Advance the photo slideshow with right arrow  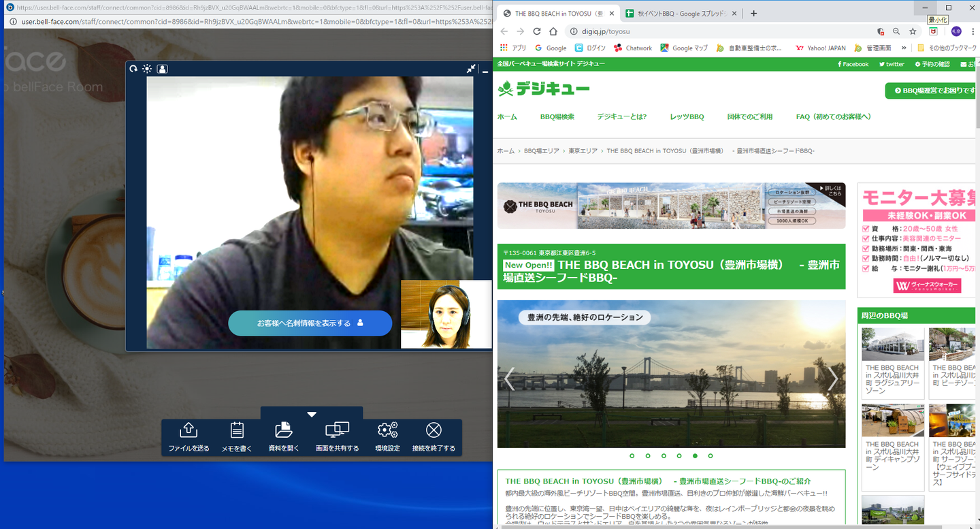(832, 379)
